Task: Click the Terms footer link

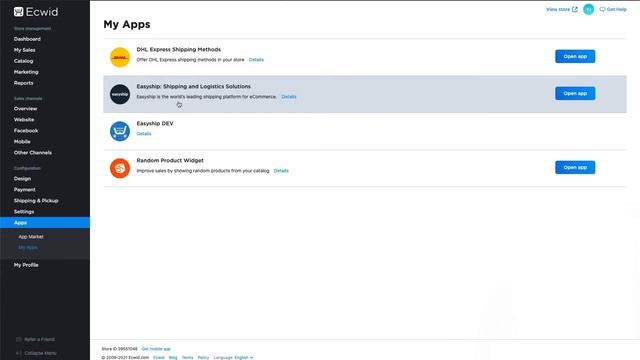Action: pyautogui.click(x=187, y=358)
